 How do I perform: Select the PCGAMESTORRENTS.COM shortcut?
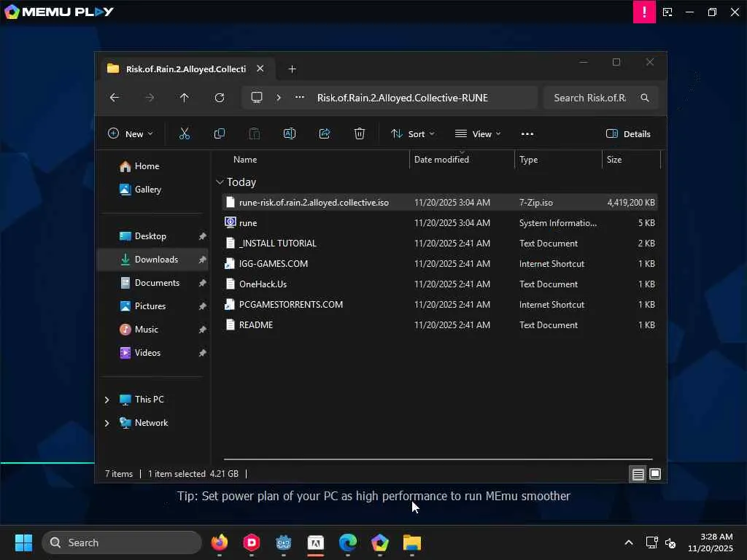click(439, 305)
